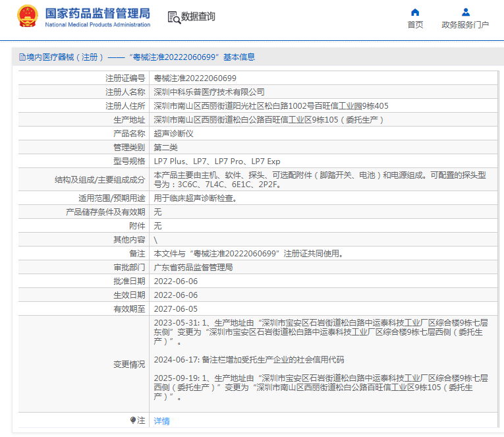Click the 注册人住所 address ending 9栋405
The height and width of the screenshot is (437, 504).
coord(271,106)
